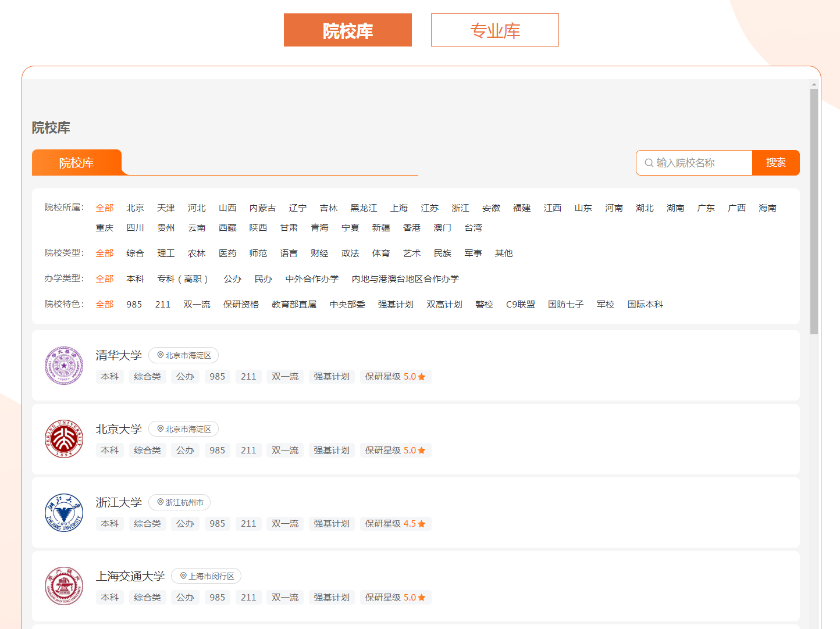Filter by C9联盟

click(x=521, y=305)
